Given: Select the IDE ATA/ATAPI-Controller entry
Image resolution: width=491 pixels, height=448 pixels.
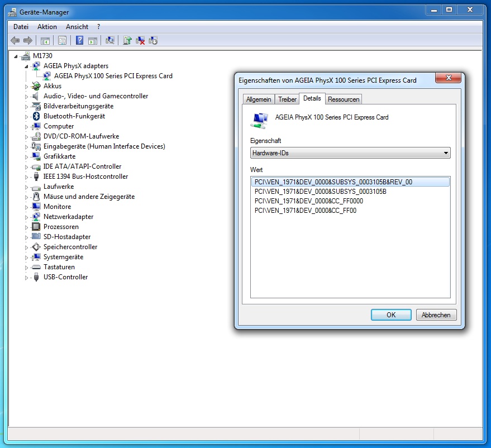Looking at the screenshot, I should click(82, 166).
